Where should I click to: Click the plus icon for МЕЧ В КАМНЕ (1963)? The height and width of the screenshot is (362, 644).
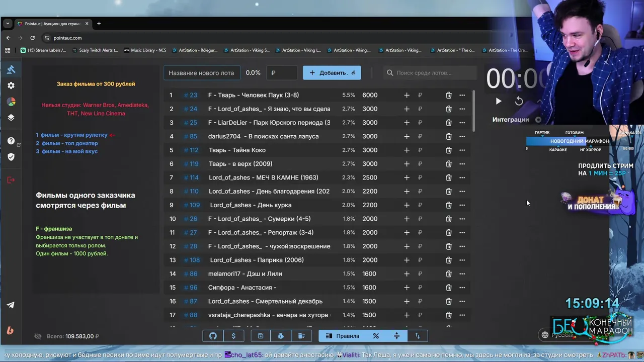coord(407,177)
